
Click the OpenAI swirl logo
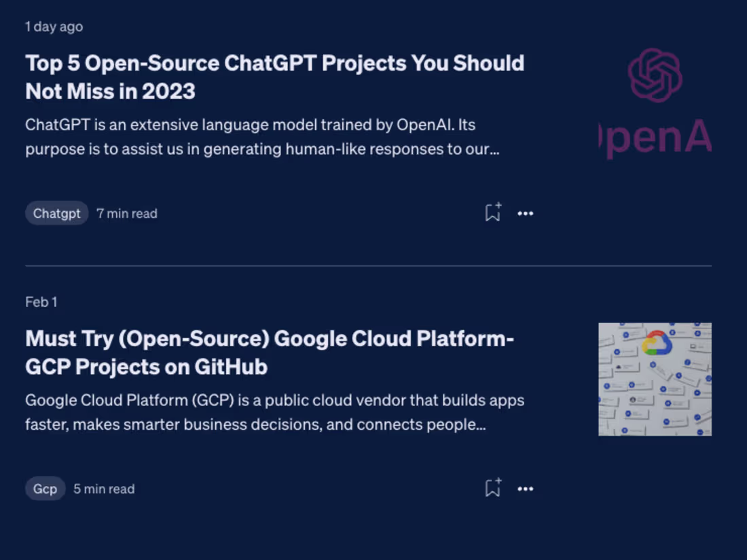(655, 75)
